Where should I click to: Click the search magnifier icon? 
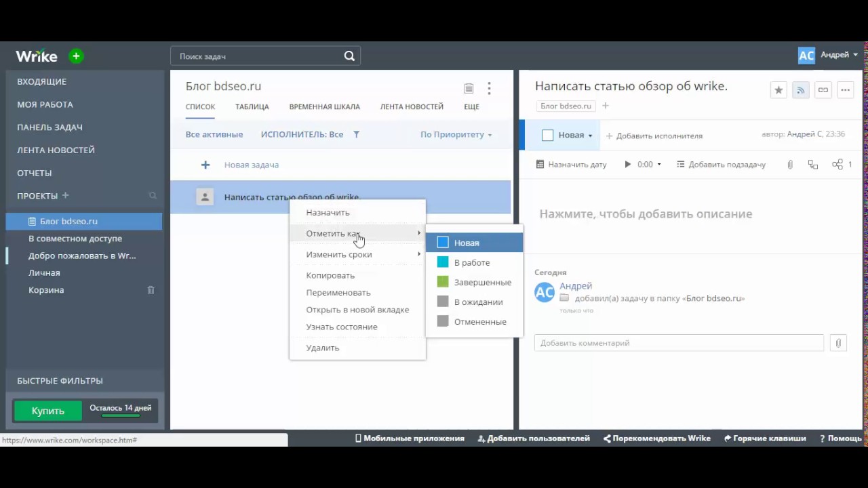point(349,56)
